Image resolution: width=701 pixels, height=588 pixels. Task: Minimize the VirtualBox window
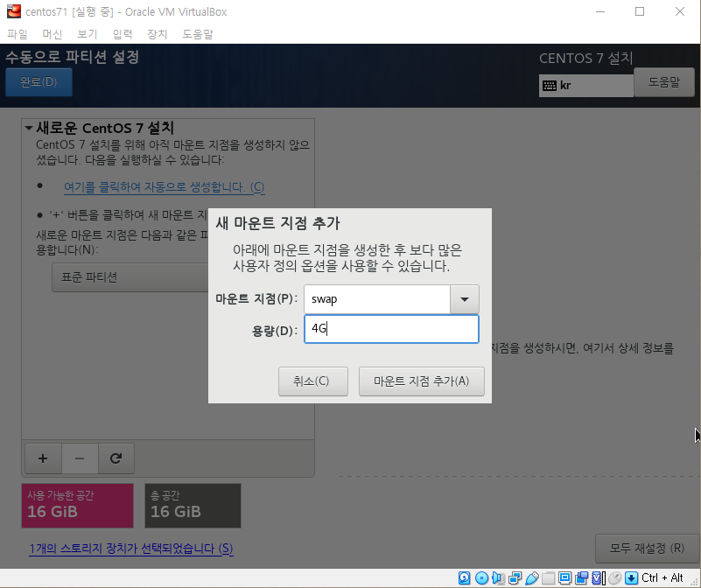[600, 11]
